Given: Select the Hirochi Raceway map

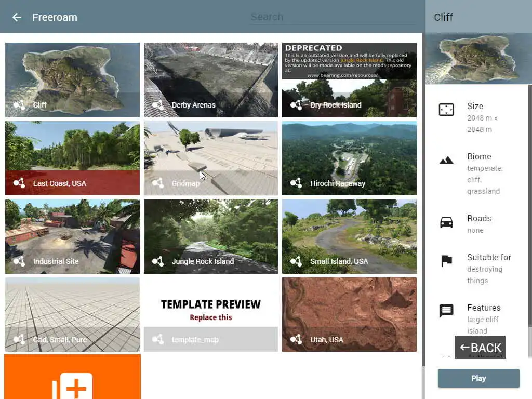Looking at the screenshot, I should click(x=349, y=158).
